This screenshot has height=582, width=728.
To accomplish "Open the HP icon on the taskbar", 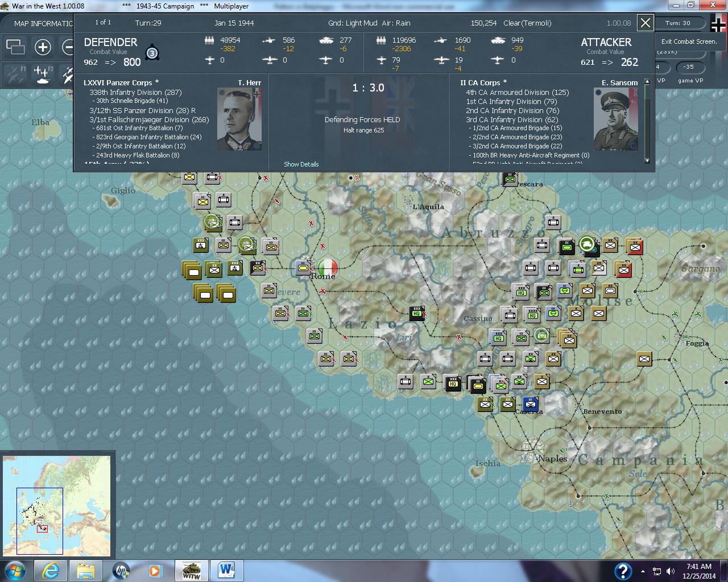I will coord(121,570).
